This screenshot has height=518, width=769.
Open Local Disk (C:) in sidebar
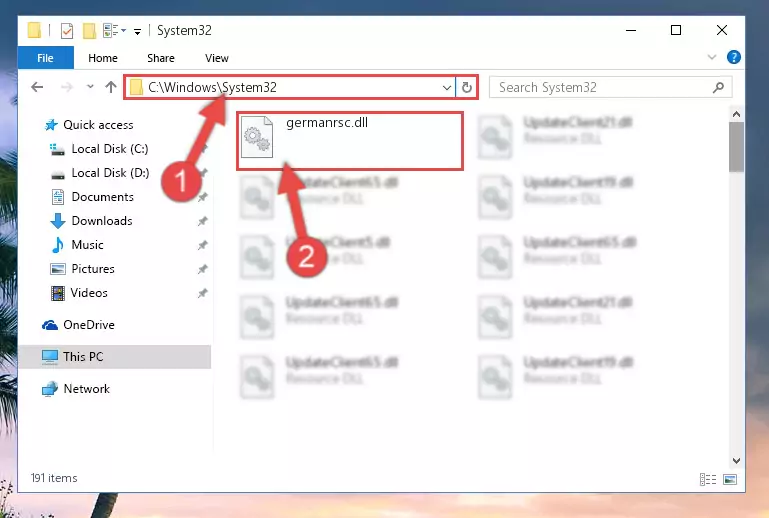click(110, 149)
